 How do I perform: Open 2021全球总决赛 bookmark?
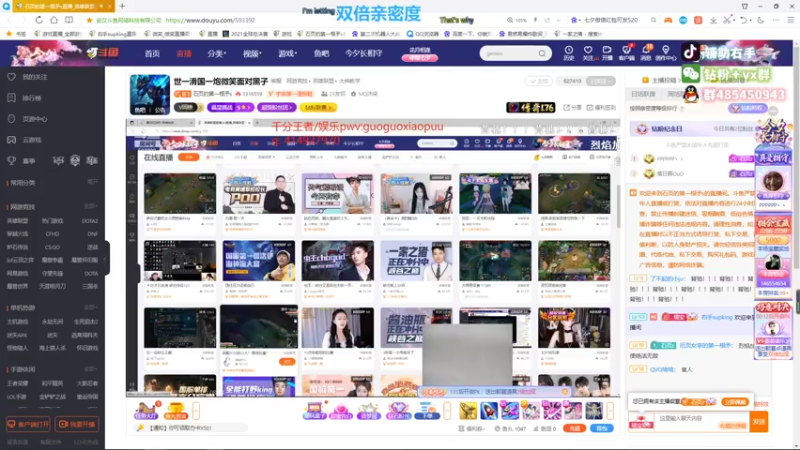(245, 34)
